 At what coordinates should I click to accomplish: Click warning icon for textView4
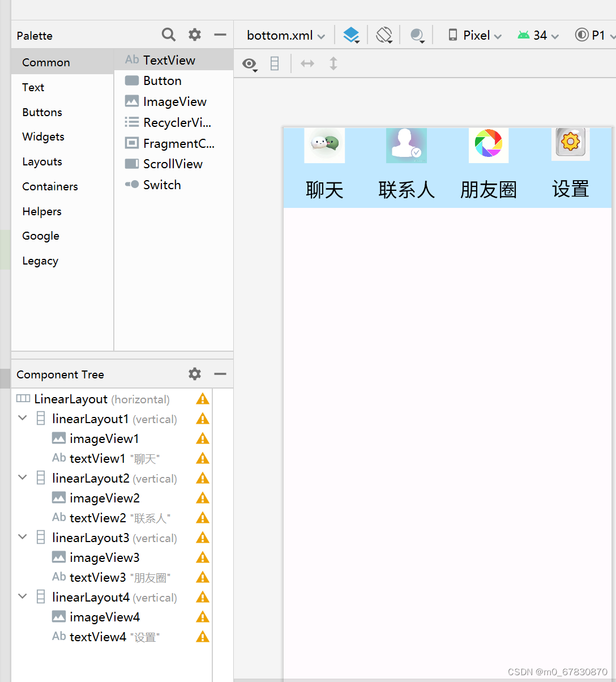pos(203,637)
